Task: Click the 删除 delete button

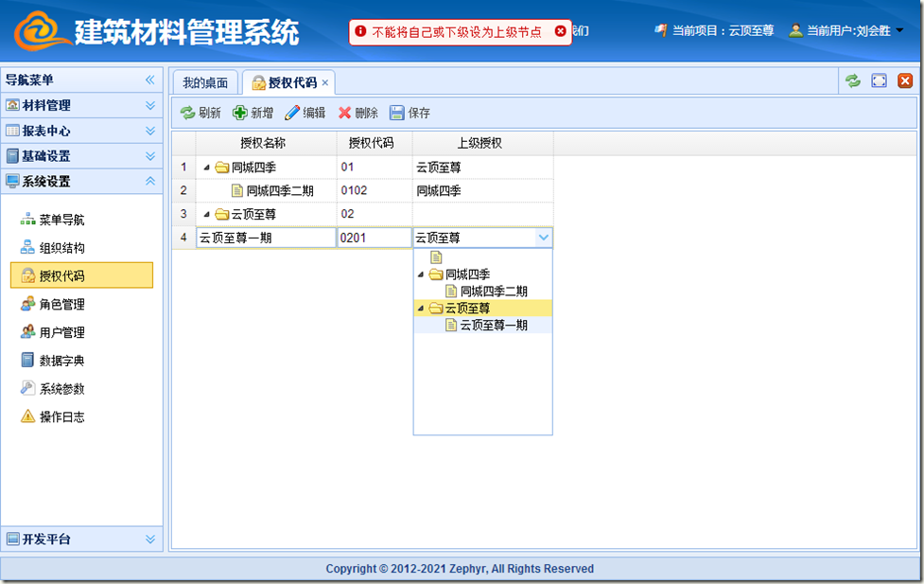Action: (x=357, y=113)
